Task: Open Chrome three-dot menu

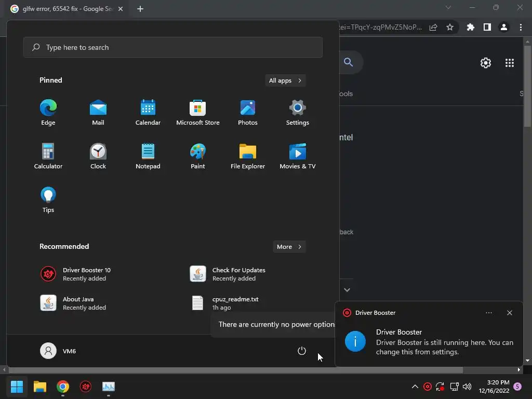Action: tap(521, 27)
